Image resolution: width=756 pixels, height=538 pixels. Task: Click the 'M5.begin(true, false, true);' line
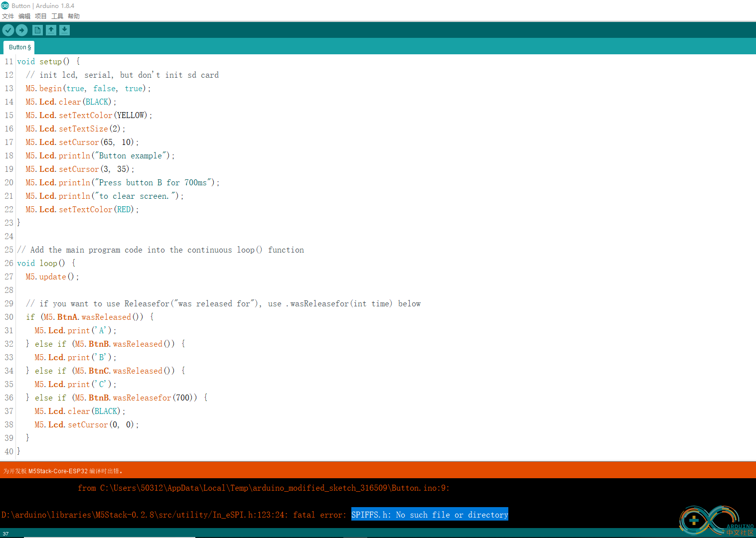coord(88,88)
